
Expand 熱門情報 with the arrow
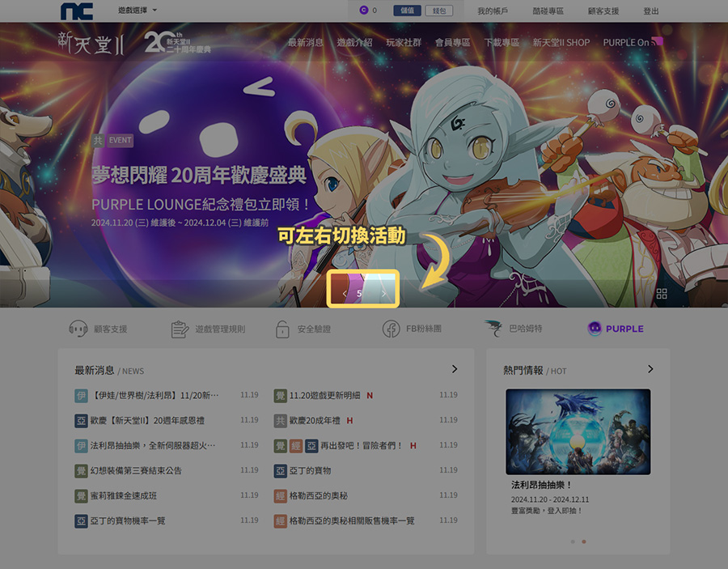tap(650, 369)
